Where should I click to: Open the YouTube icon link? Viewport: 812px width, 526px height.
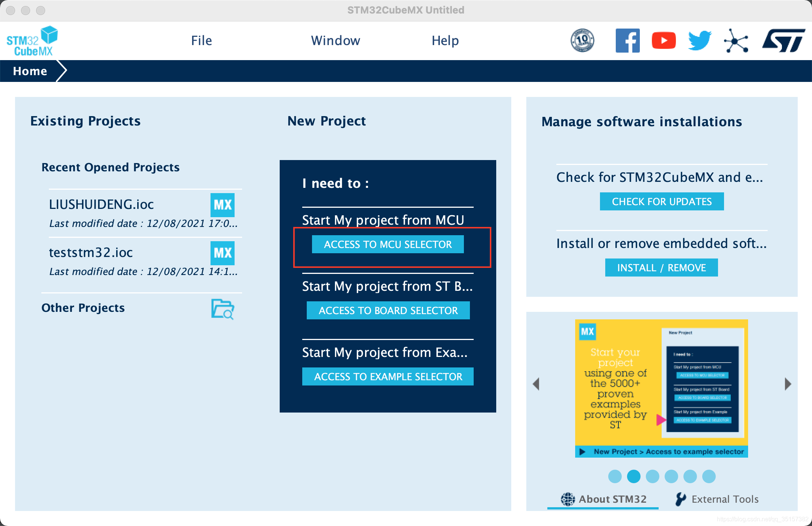[664, 41]
